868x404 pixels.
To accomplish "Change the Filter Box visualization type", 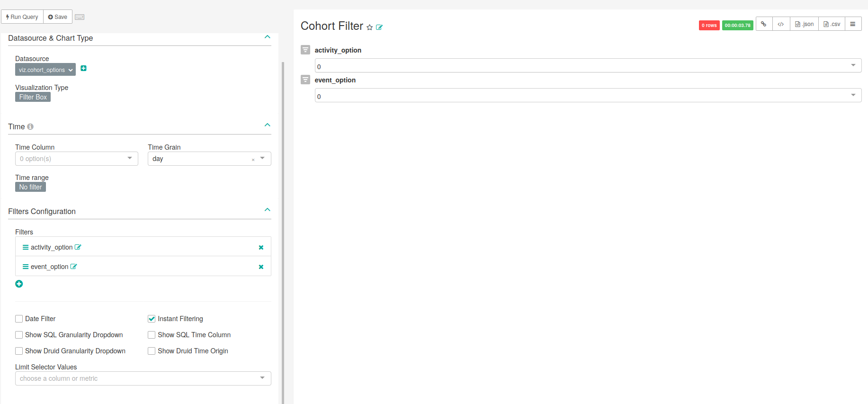I will [33, 97].
